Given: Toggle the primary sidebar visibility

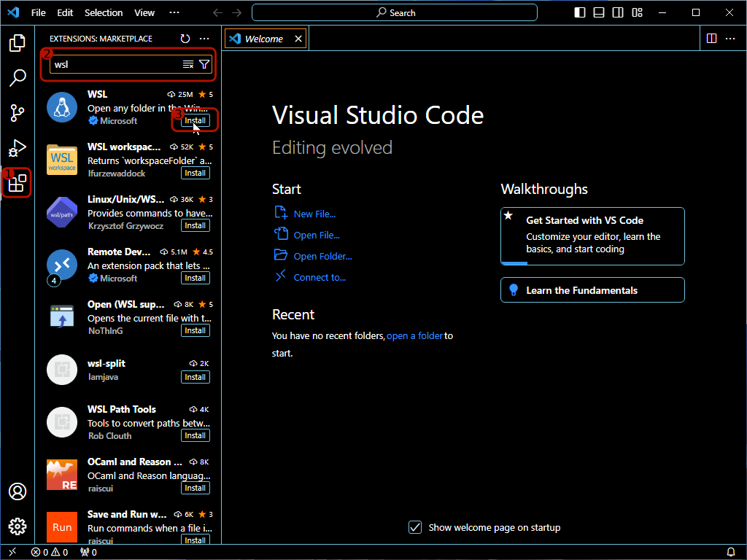Looking at the screenshot, I should click(x=578, y=12).
